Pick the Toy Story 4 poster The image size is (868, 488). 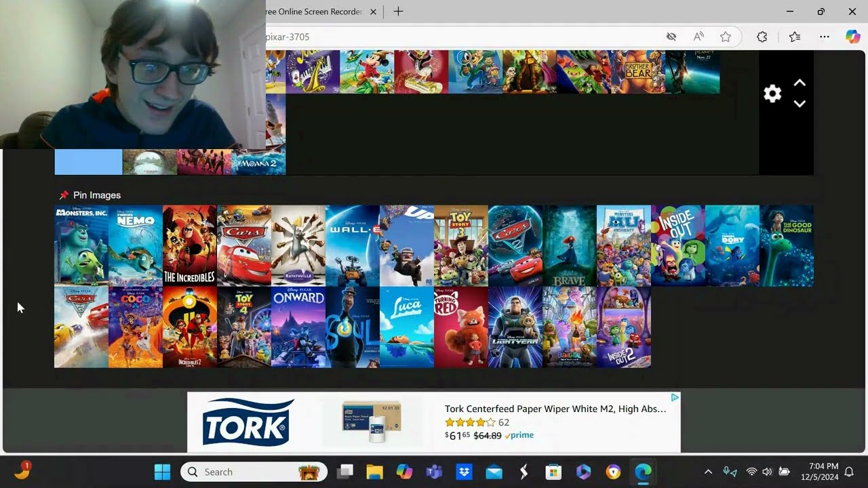[244, 327]
